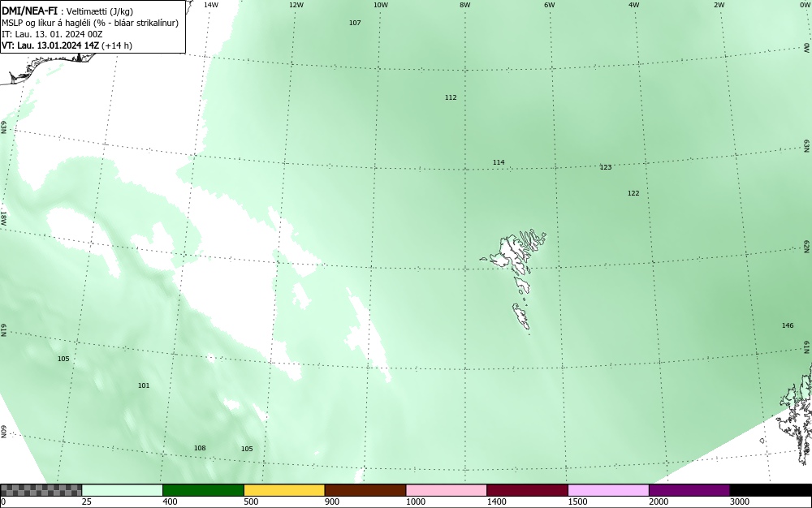Click the lavender 1500 legend swatch
Screen dimensions: 812x508
(608, 490)
